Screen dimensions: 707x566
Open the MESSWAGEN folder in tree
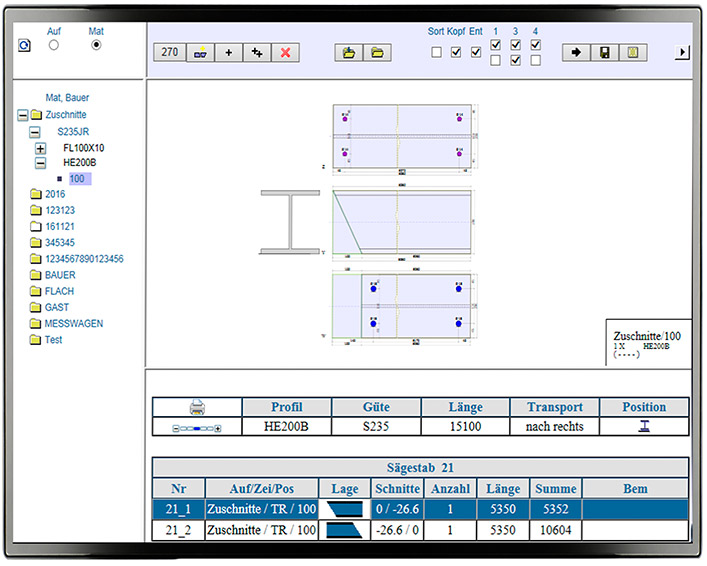pos(73,324)
